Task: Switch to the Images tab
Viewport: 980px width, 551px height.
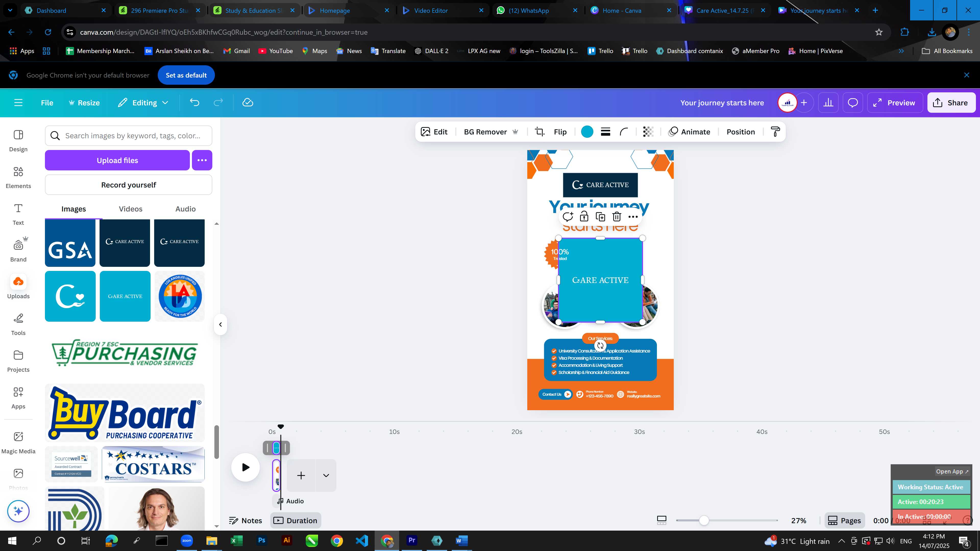Action: pos(74,209)
